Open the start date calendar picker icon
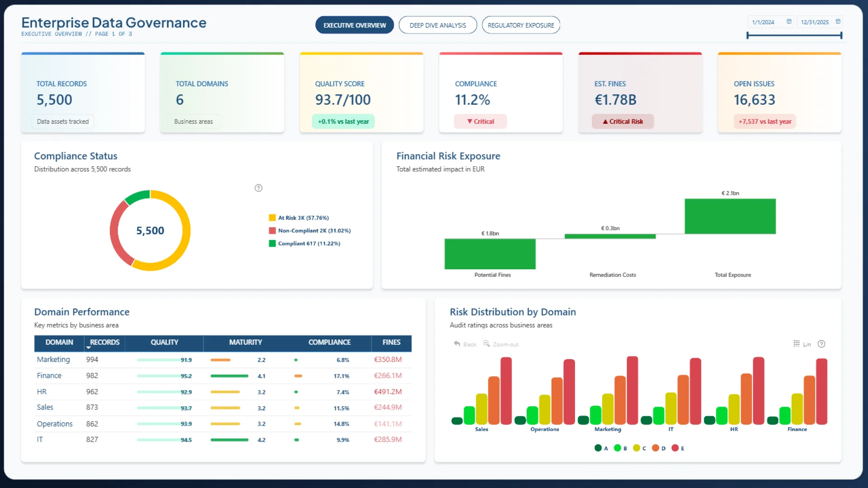Screen dimensions: 868x488 (x=789, y=22)
